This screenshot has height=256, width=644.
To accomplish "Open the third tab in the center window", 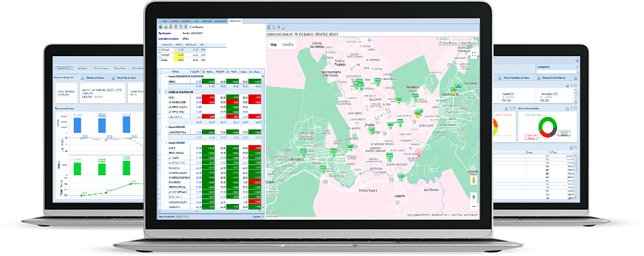I will coord(185,21).
